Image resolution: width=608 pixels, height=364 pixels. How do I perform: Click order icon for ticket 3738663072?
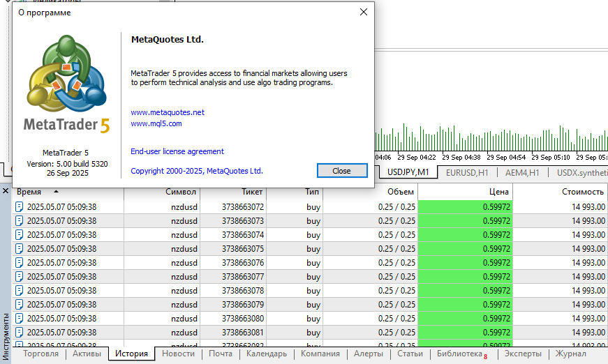click(19, 207)
